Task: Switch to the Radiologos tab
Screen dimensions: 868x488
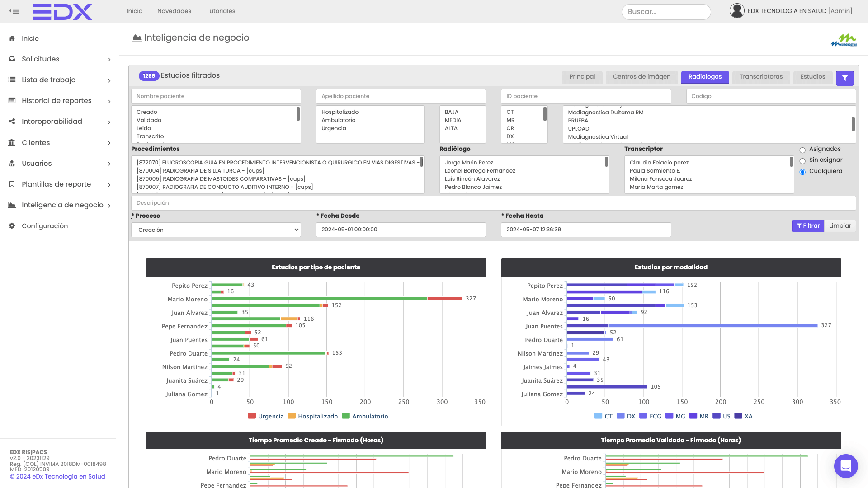Action: tap(705, 77)
